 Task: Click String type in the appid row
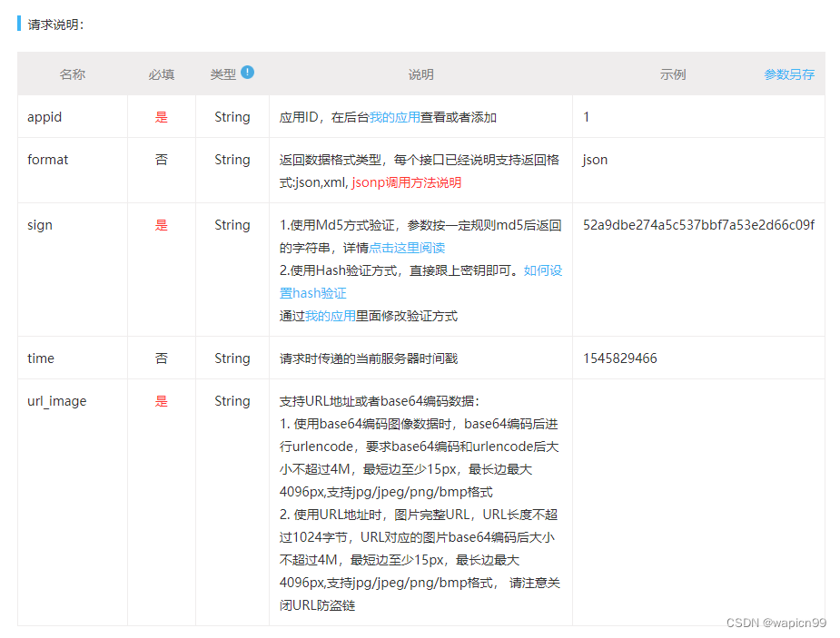(232, 117)
